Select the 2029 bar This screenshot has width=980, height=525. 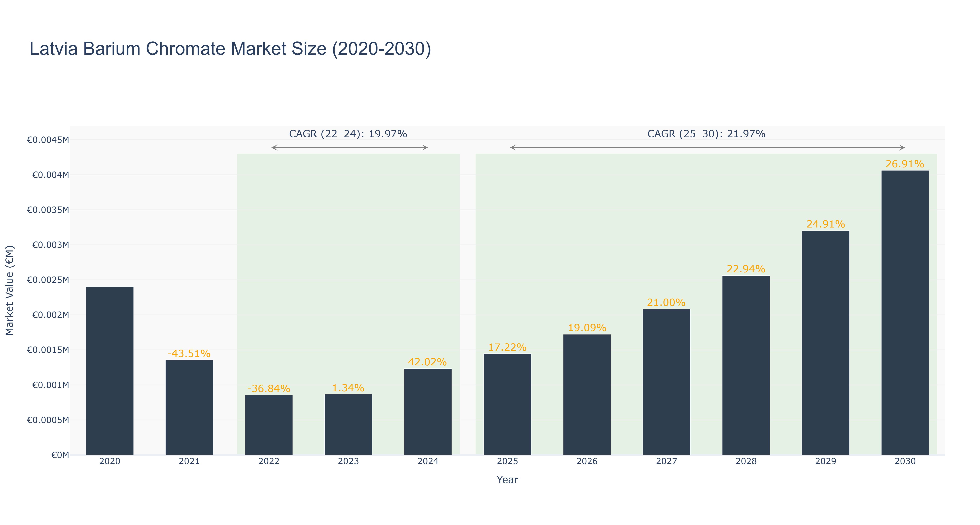pyautogui.click(x=825, y=343)
